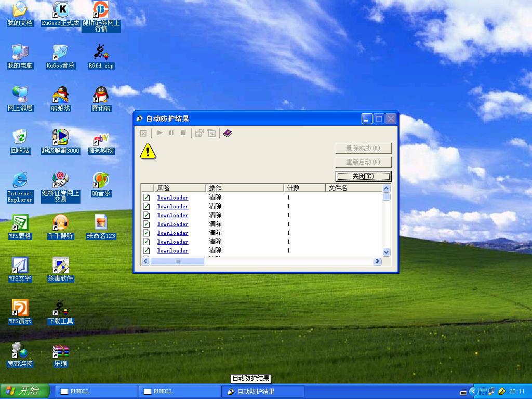Sort by the 风险 column header
This screenshot has height=399, width=532.
click(x=179, y=188)
